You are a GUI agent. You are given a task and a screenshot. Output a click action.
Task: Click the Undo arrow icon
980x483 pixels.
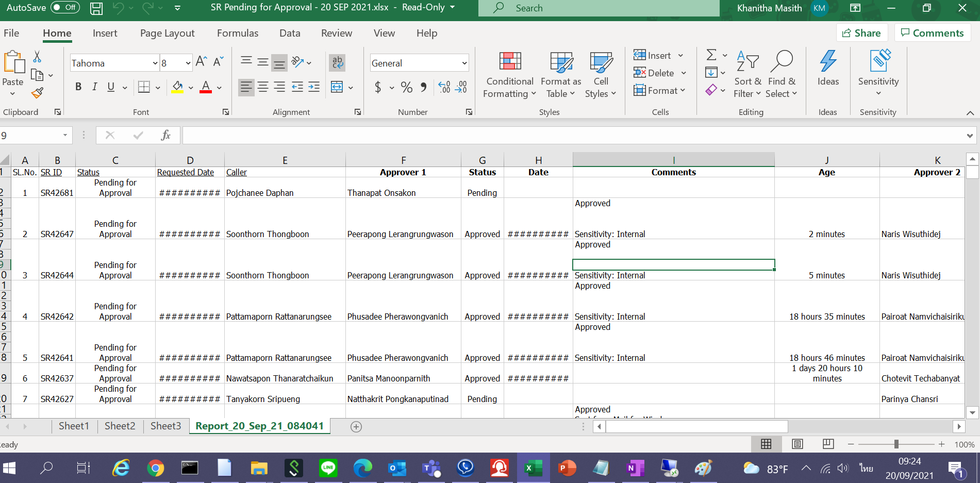click(118, 8)
